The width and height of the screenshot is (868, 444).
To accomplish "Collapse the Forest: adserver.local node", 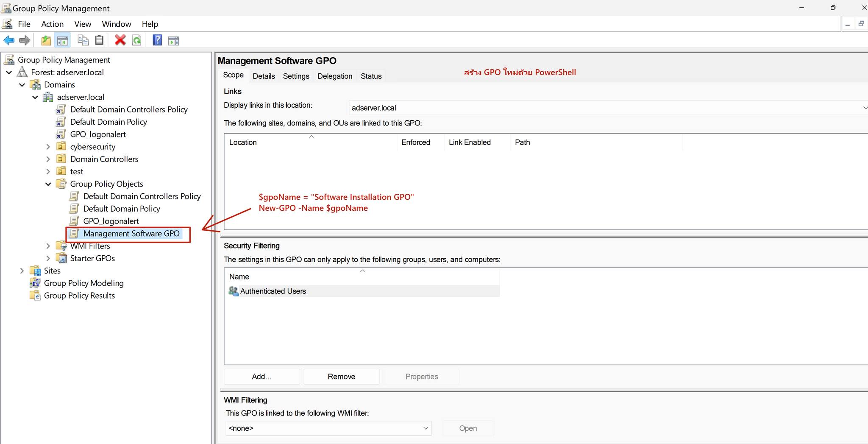I will (9, 73).
